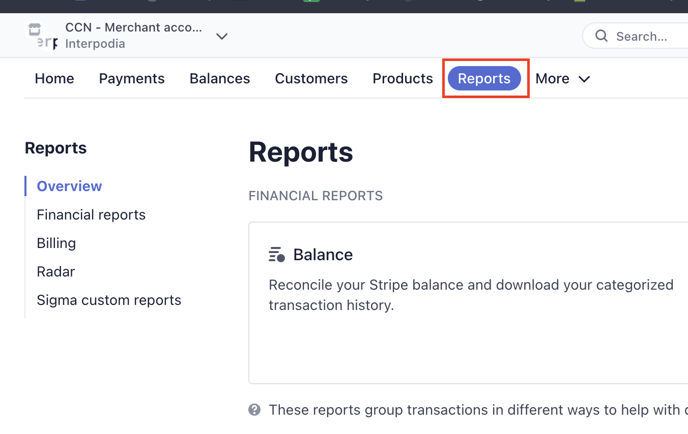Focus the Search text field

(x=645, y=36)
